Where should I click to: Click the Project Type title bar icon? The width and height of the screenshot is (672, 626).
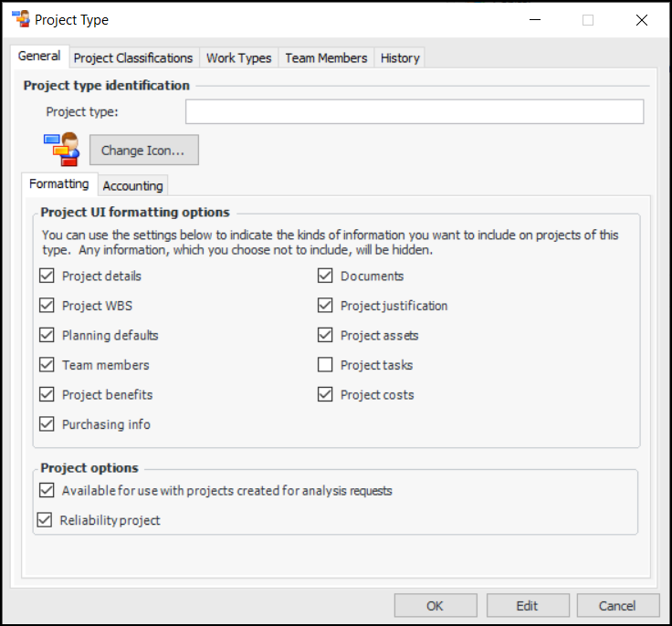pyautogui.click(x=20, y=19)
